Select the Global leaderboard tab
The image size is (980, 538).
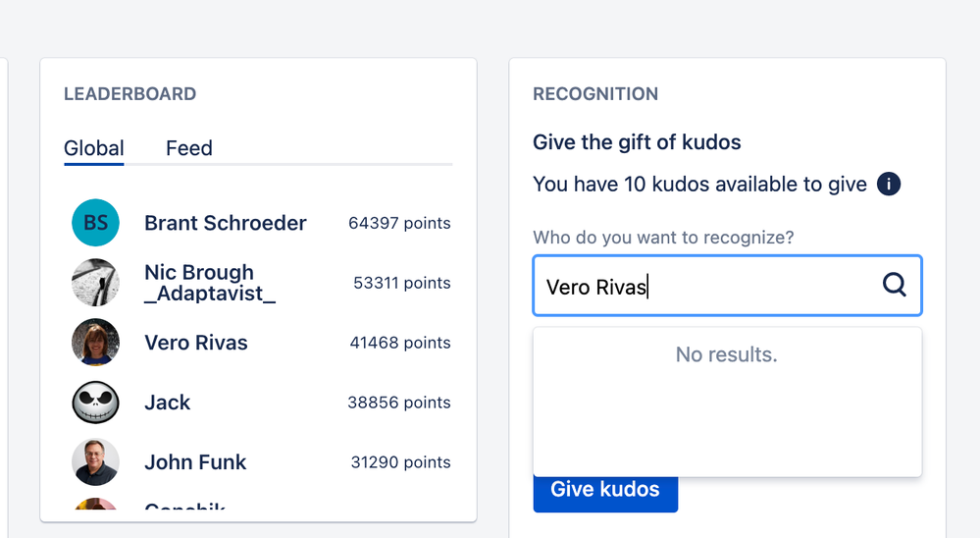click(x=94, y=148)
